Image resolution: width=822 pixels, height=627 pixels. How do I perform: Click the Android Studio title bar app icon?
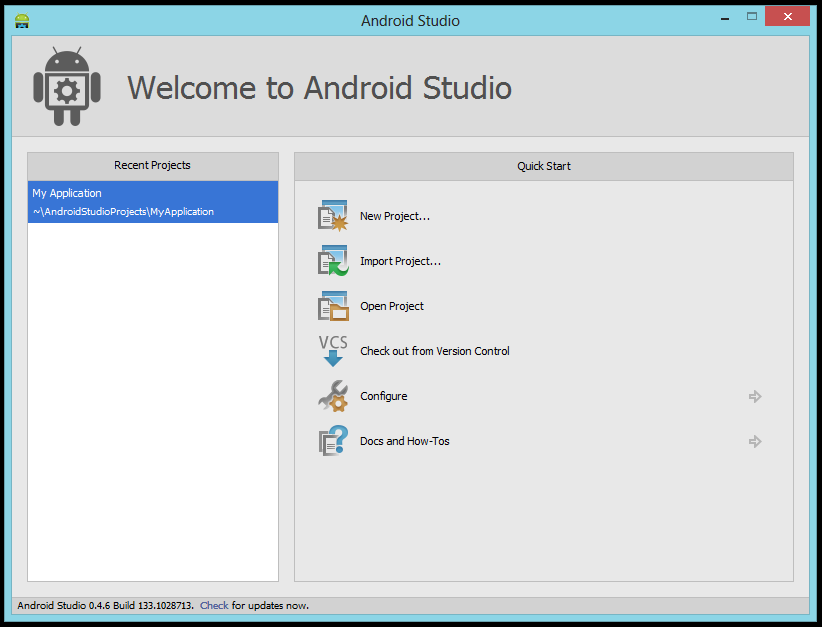pyautogui.click(x=22, y=20)
